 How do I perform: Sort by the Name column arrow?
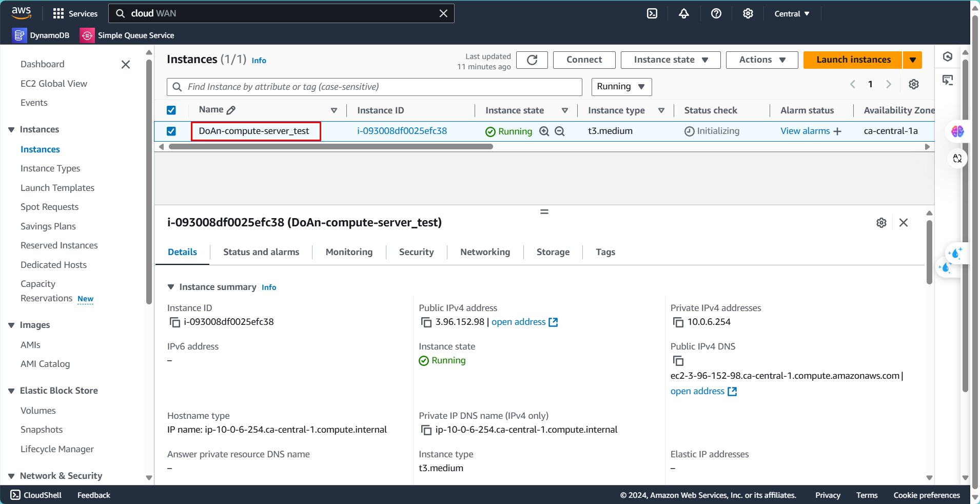point(334,110)
